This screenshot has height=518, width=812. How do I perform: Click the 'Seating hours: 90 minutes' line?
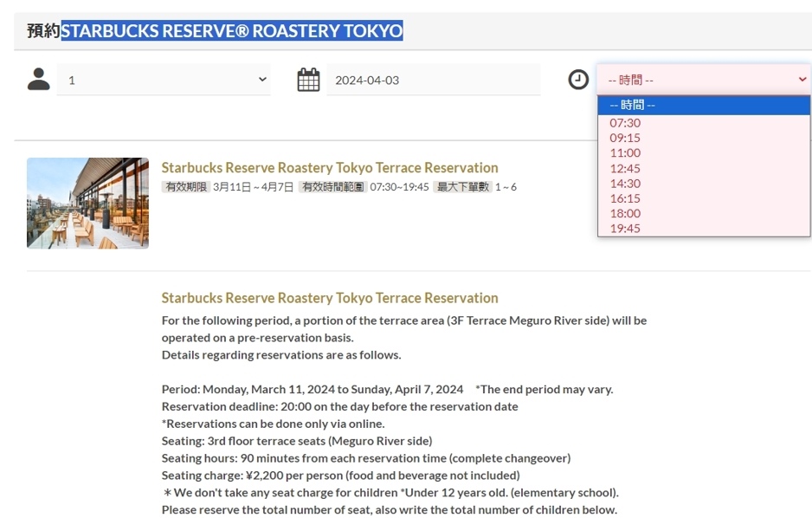click(366, 458)
